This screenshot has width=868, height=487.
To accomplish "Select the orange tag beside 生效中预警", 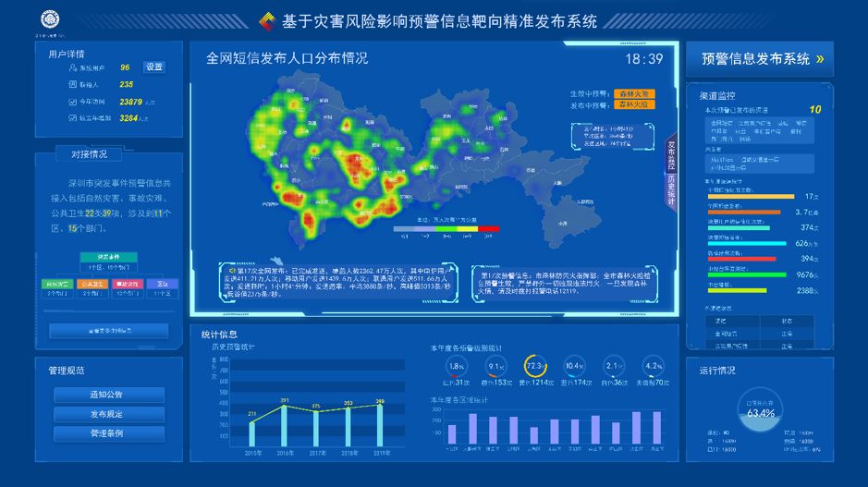I will point(634,93).
